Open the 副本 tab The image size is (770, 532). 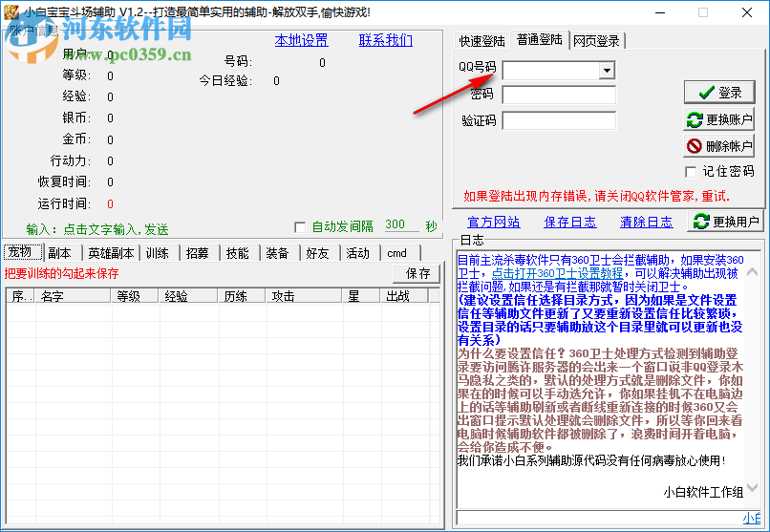click(59, 253)
